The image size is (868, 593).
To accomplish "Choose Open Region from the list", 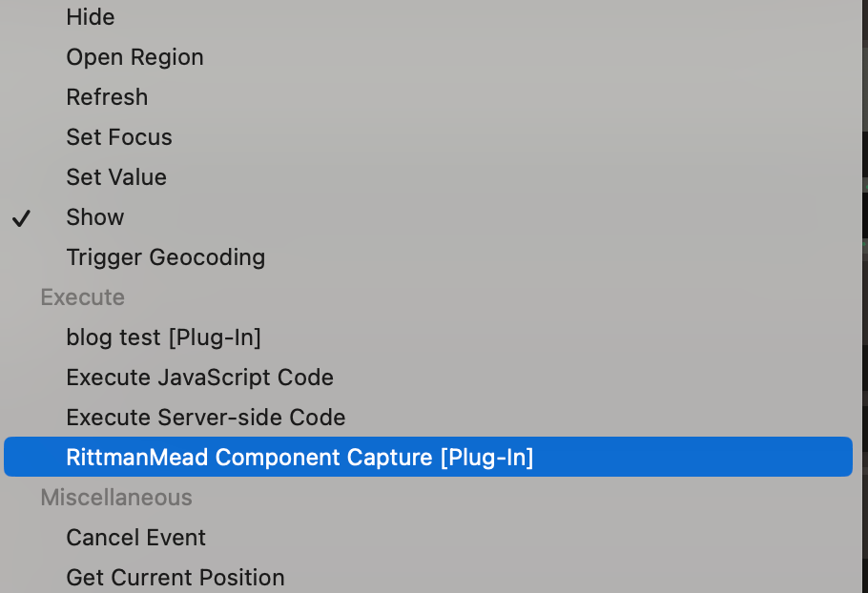I will pyautogui.click(x=134, y=57).
